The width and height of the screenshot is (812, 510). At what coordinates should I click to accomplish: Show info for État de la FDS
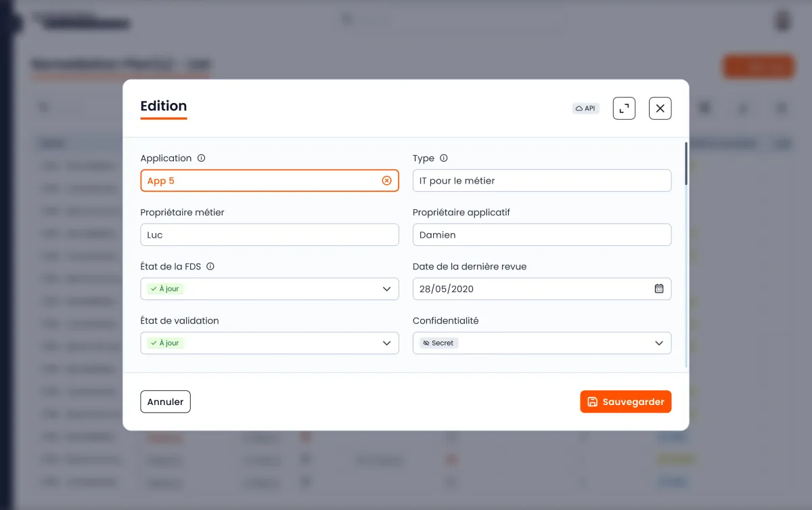[210, 267]
